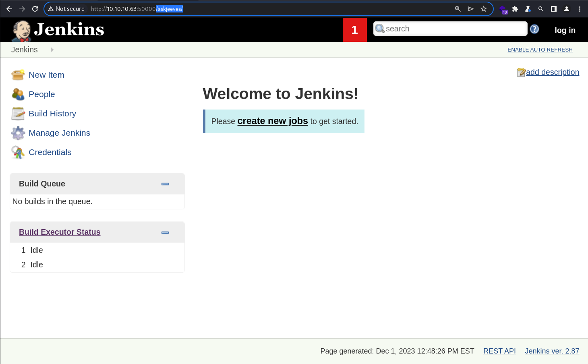The height and width of the screenshot is (364, 588).
Task: Open the purple extension with badge 10
Action: (503, 9)
